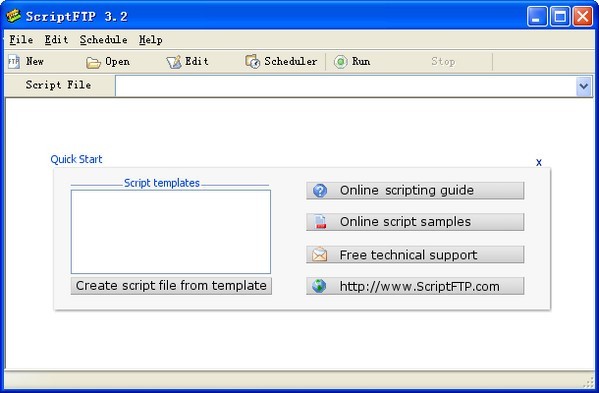Click the resize grip in status bar
This screenshot has width=599, height=393.
[x=589, y=382]
